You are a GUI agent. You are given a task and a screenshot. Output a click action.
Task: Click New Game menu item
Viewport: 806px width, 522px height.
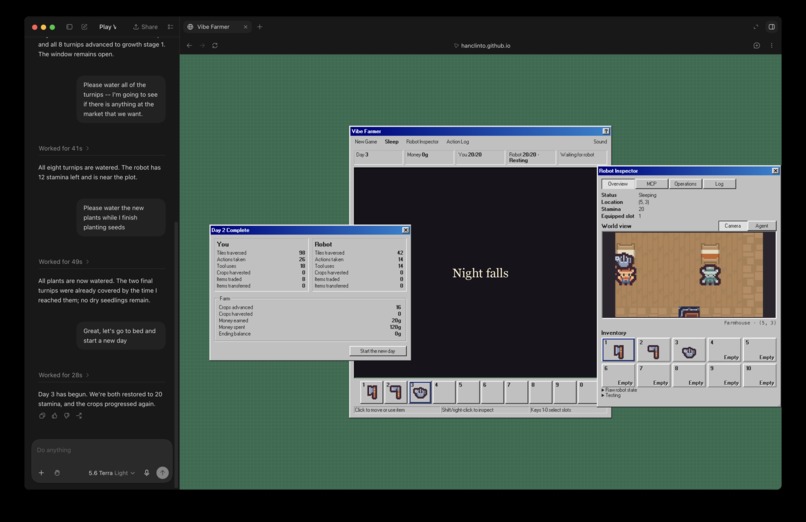click(365, 141)
